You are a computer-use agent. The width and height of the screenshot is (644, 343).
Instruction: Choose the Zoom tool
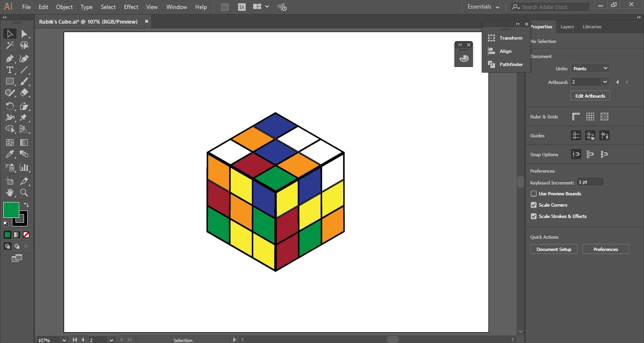point(24,192)
